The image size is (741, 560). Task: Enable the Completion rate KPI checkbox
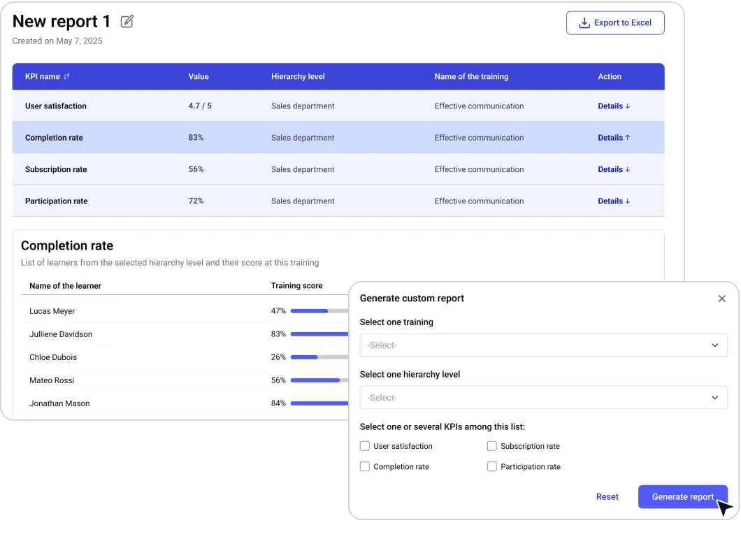coord(365,466)
